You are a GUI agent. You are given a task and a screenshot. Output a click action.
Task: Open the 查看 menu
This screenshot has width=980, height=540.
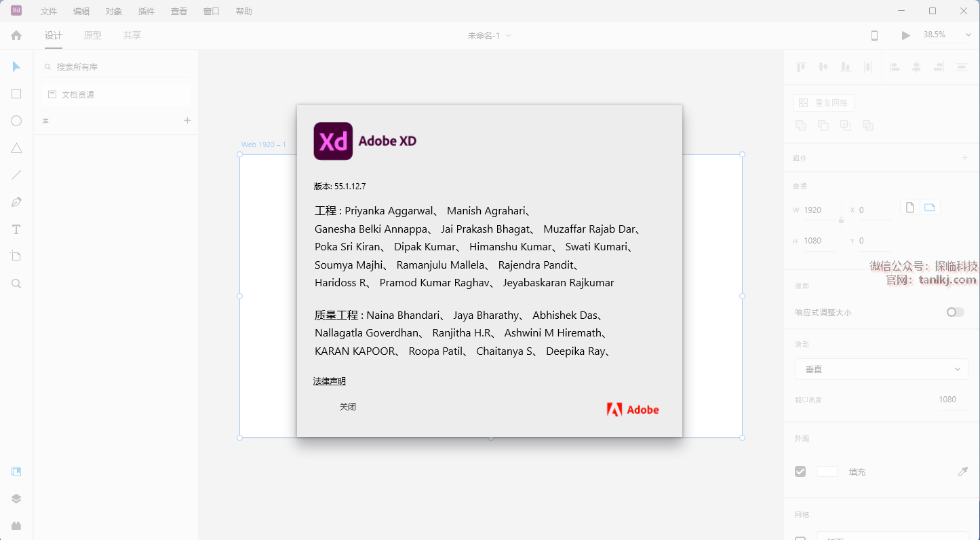[179, 12]
